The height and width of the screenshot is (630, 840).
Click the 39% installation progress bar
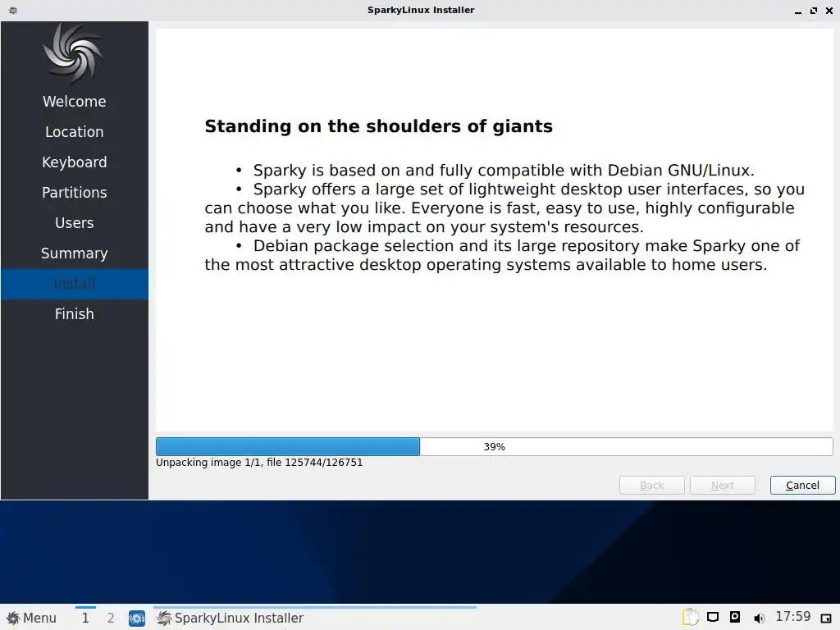(x=494, y=446)
